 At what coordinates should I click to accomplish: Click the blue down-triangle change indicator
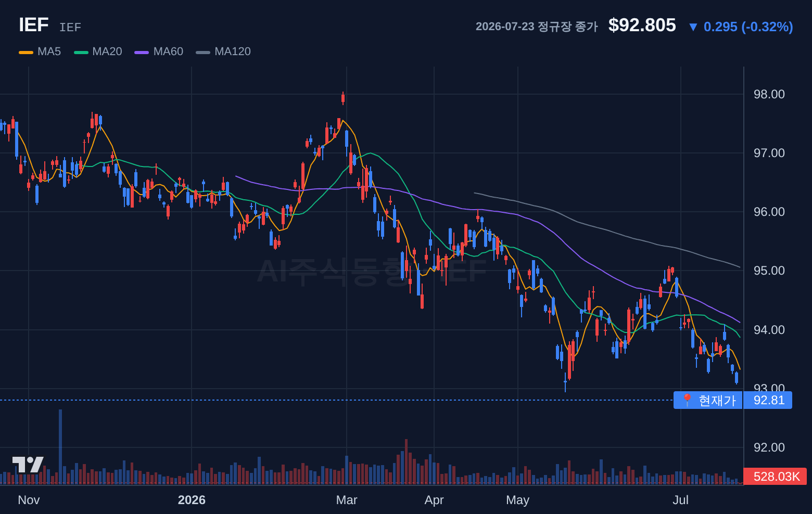click(x=693, y=27)
